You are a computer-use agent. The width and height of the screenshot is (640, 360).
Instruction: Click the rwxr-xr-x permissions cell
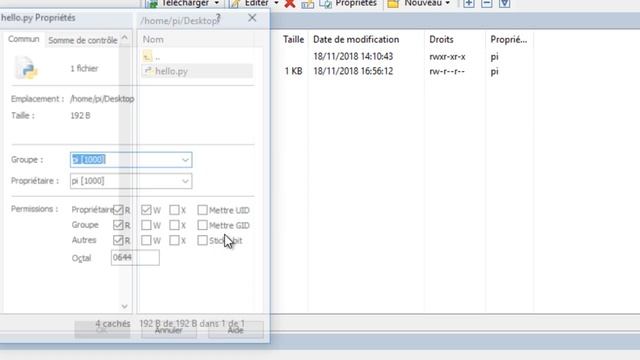[447, 57]
